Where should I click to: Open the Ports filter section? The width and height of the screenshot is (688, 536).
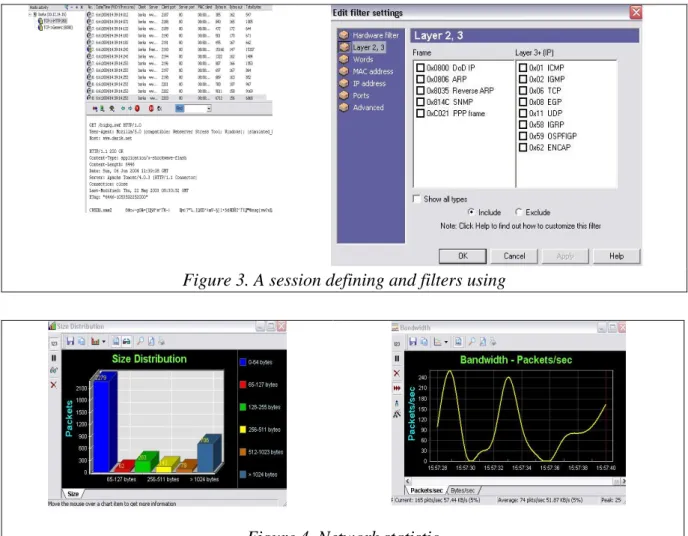tap(355, 95)
